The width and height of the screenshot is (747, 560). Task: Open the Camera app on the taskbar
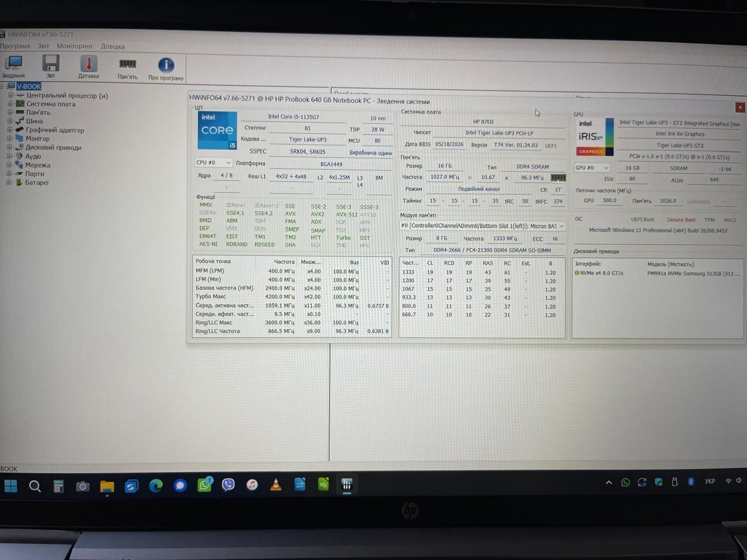click(83, 486)
